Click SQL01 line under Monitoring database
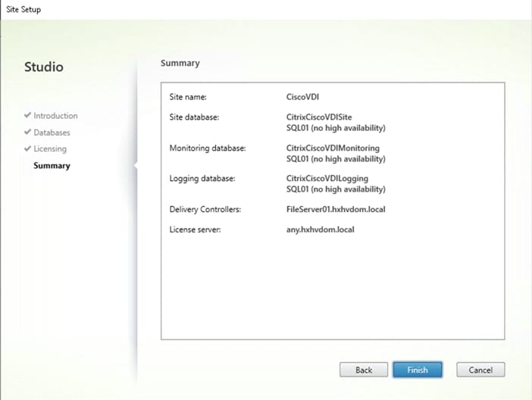532x400 pixels. 336,159
